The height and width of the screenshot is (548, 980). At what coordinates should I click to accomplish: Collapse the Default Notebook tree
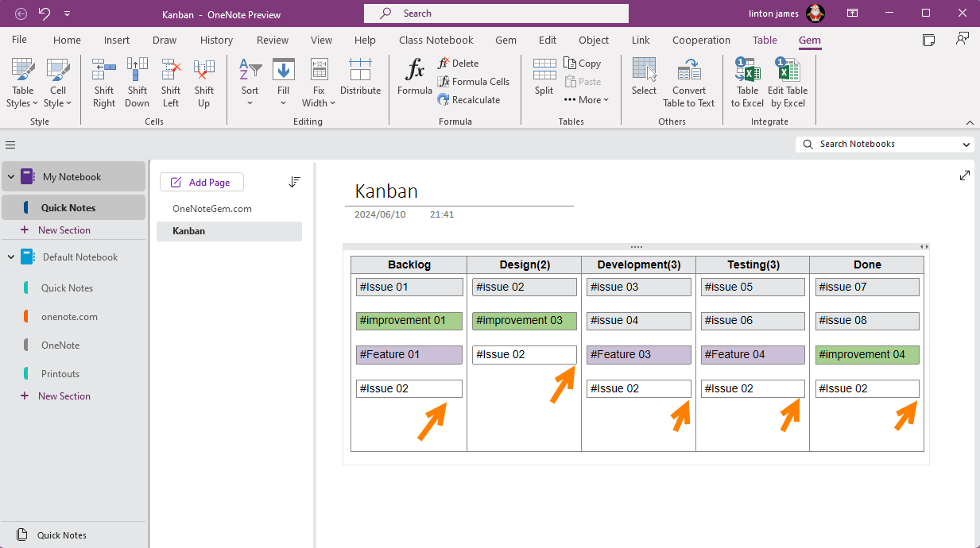(x=11, y=257)
